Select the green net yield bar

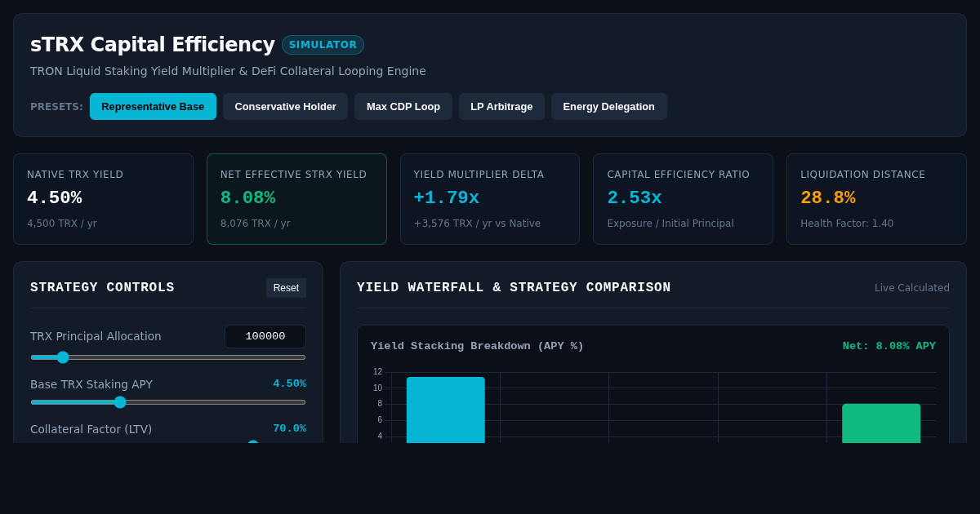(x=881, y=423)
